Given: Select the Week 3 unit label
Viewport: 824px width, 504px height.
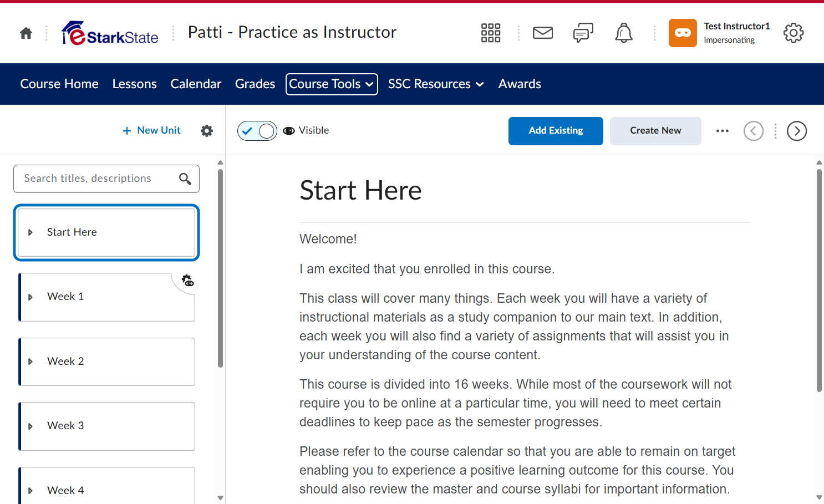Looking at the screenshot, I should tap(65, 426).
